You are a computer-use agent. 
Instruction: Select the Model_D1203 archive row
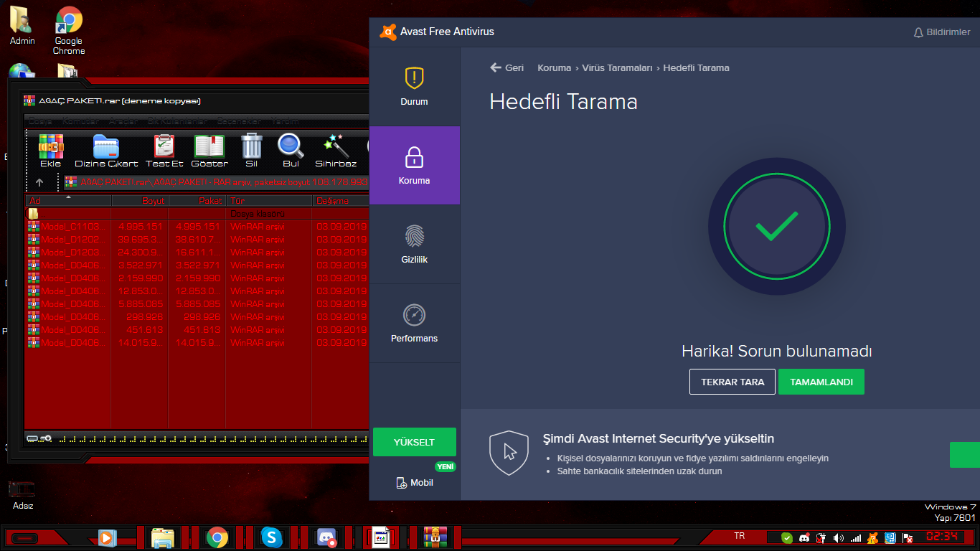pos(197,253)
